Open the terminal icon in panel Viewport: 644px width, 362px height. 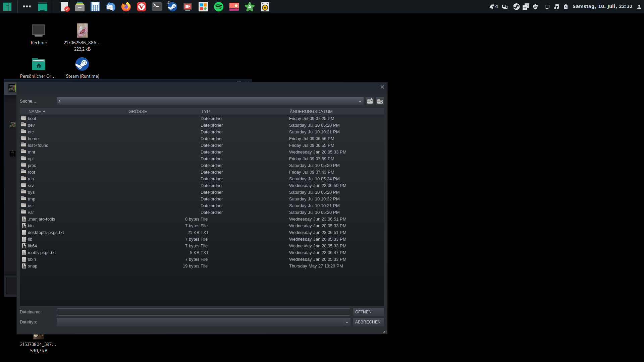[x=157, y=7]
